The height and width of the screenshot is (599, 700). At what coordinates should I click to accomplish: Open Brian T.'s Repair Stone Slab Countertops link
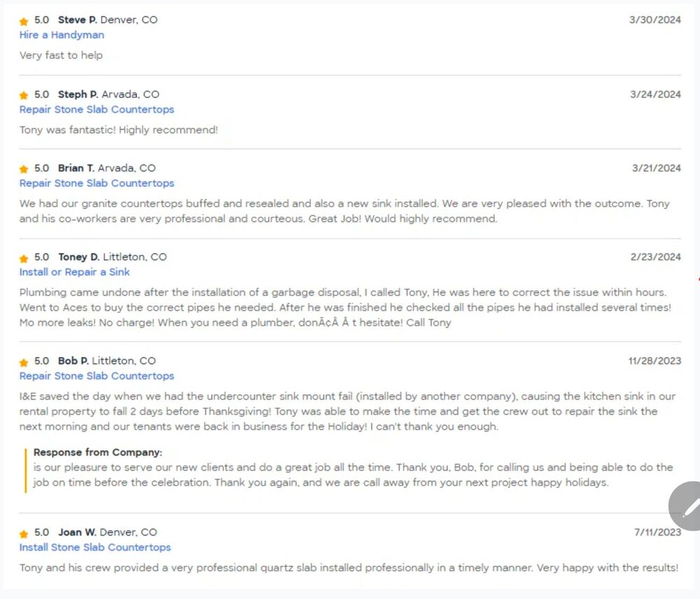[x=97, y=183]
